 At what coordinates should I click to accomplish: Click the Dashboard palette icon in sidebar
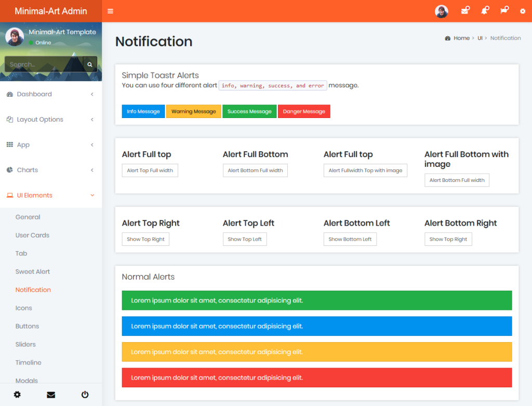(x=10, y=95)
